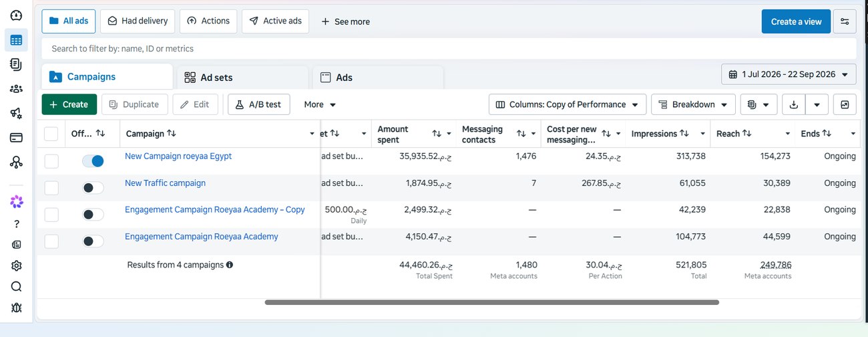Click the A/B test button
Image resolution: width=868 pixels, height=337 pixels.
coord(258,104)
